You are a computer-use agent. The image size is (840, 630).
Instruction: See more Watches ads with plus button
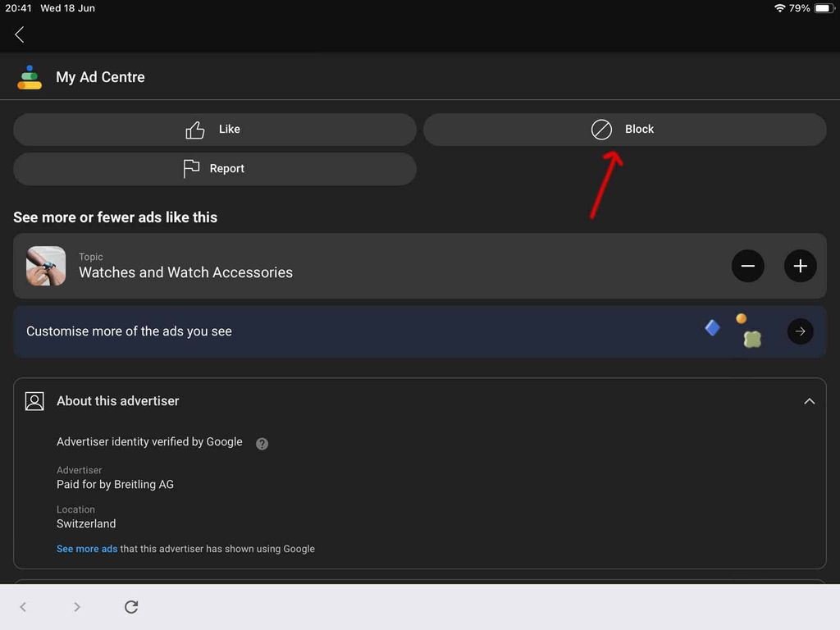(x=800, y=266)
